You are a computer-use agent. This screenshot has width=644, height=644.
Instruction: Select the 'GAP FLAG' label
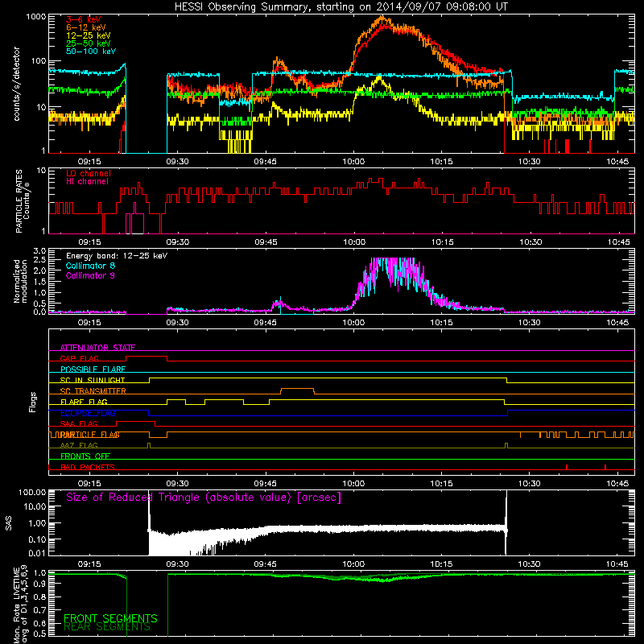tap(80, 358)
